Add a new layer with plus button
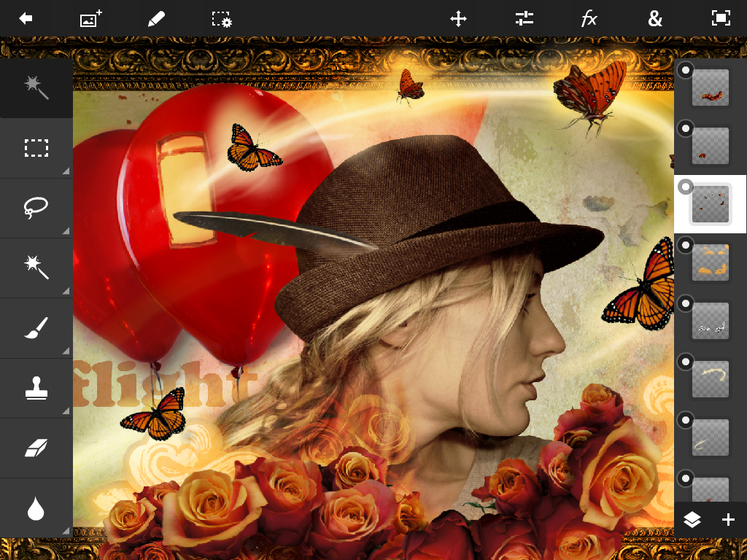Viewport: 747px width, 560px height. click(x=728, y=519)
